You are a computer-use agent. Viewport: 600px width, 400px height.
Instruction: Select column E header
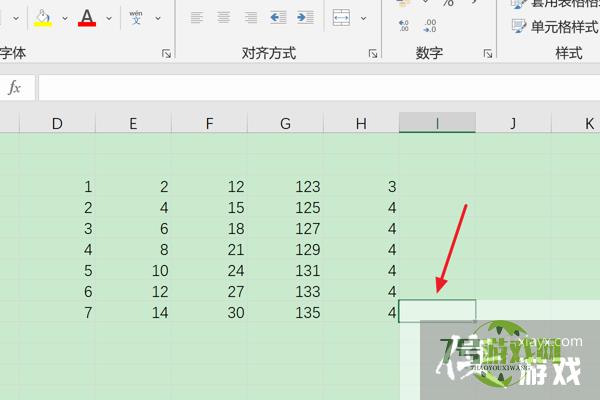(x=133, y=123)
